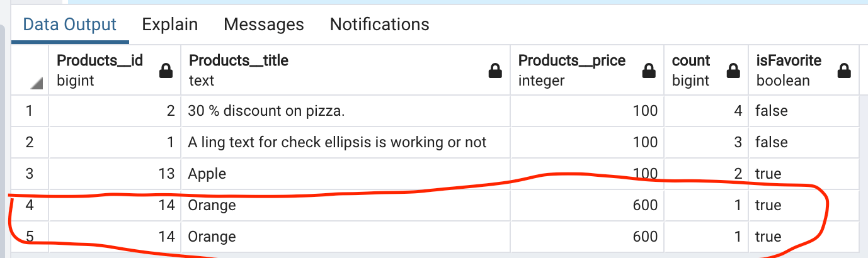868x258 pixels.
Task: Click the '30 % discount on pizza.' cell
Action: pos(346,111)
